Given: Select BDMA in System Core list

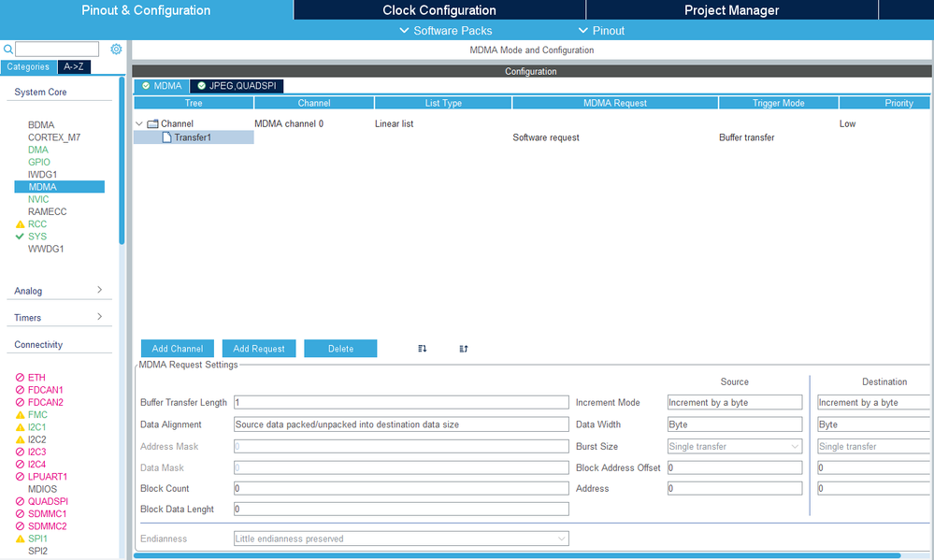Looking at the screenshot, I should coord(41,125).
